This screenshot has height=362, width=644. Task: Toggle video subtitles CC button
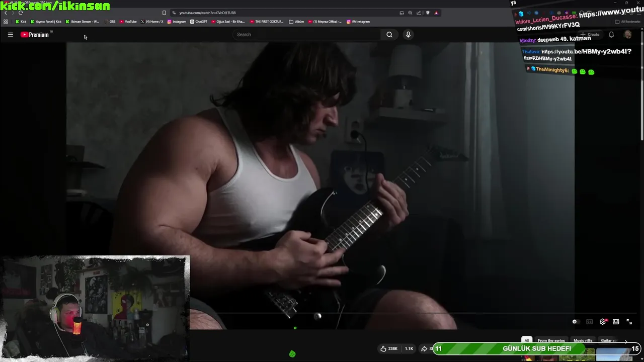tap(589, 322)
